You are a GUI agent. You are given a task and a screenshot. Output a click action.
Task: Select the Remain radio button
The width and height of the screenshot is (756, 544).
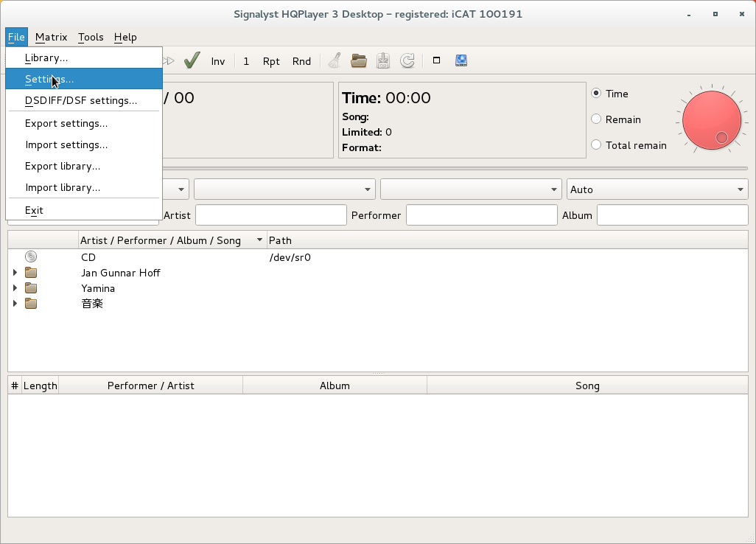click(596, 119)
